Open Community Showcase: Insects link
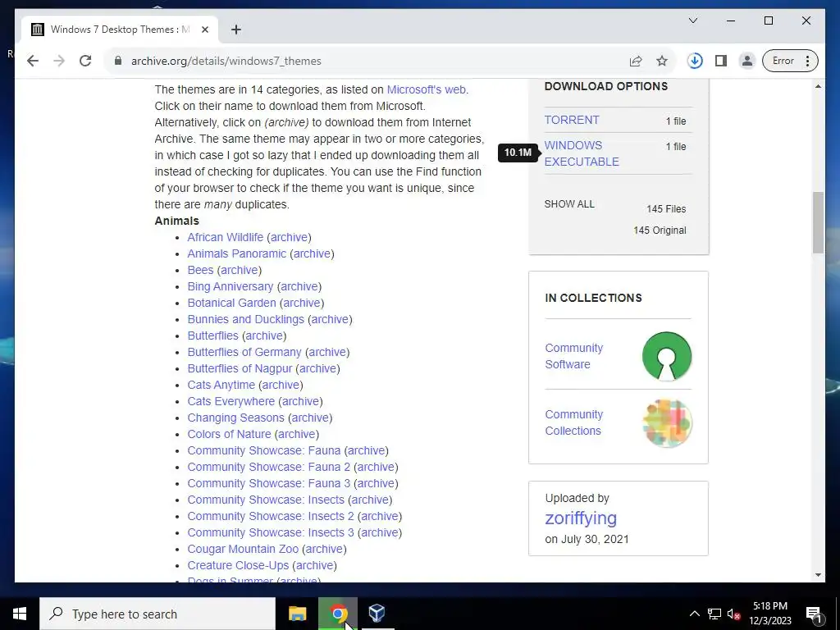Image resolution: width=840 pixels, height=630 pixels. tap(266, 500)
